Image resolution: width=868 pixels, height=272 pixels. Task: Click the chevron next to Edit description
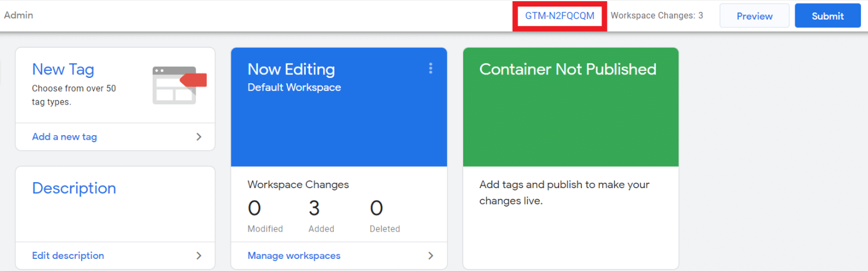point(199,256)
